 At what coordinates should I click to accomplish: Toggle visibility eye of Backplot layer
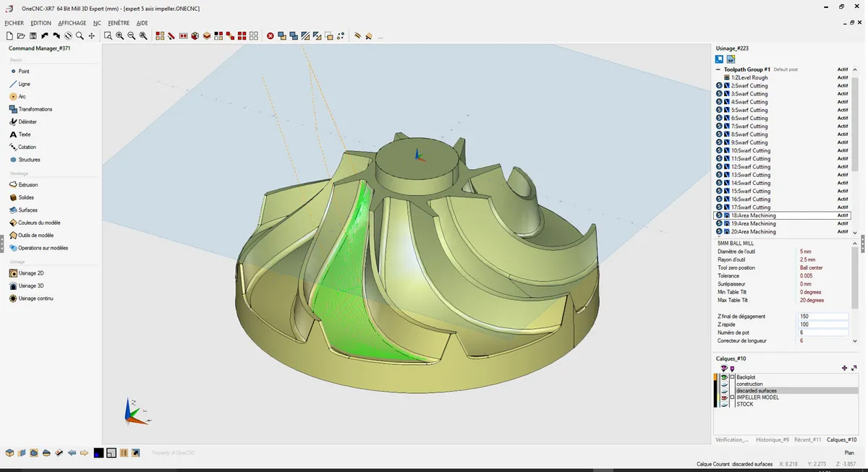tap(724, 377)
